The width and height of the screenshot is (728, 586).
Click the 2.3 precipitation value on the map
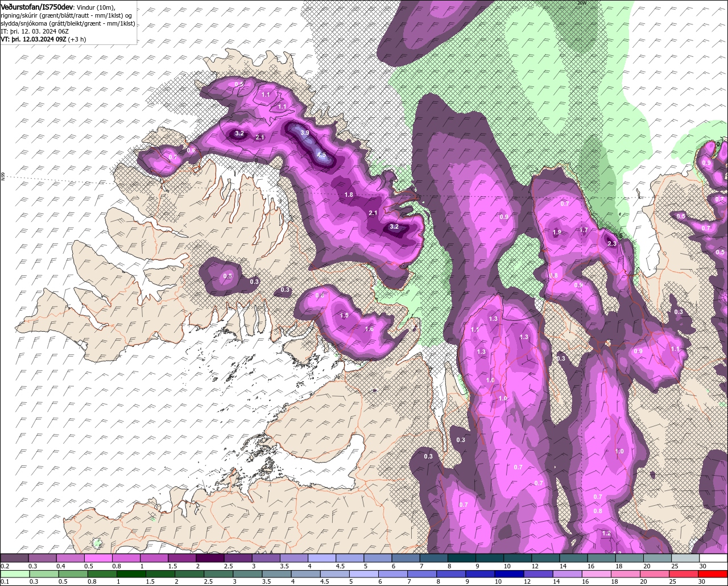click(x=612, y=244)
